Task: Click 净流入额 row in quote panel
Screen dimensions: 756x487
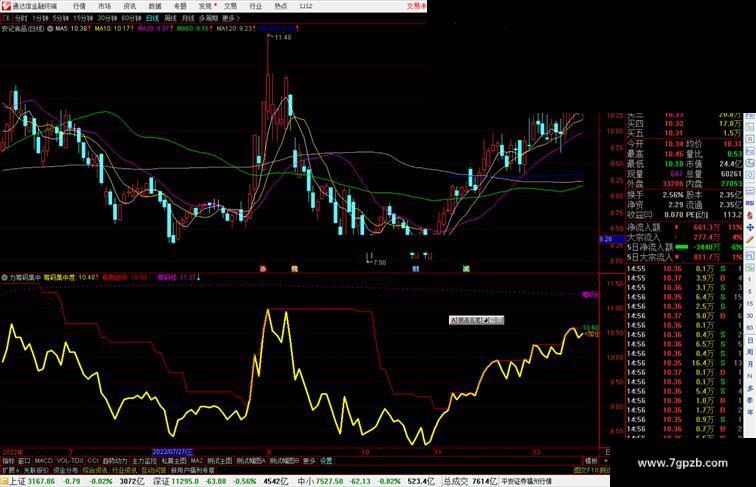Action: click(x=685, y=227)
